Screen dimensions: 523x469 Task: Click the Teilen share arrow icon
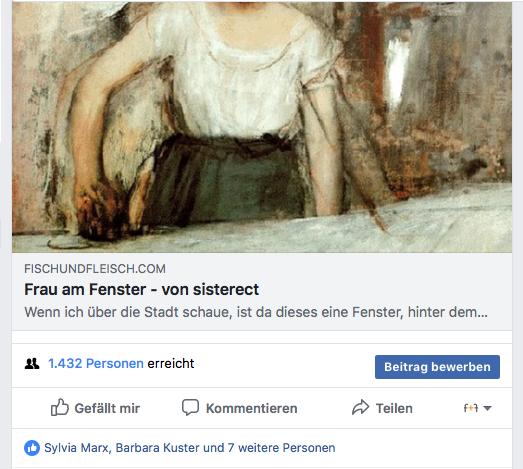tap(361, 407)
